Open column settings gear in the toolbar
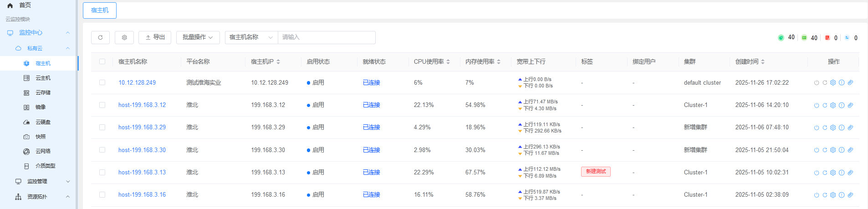Viewport: 868px width, 209px height. (124, 37)
